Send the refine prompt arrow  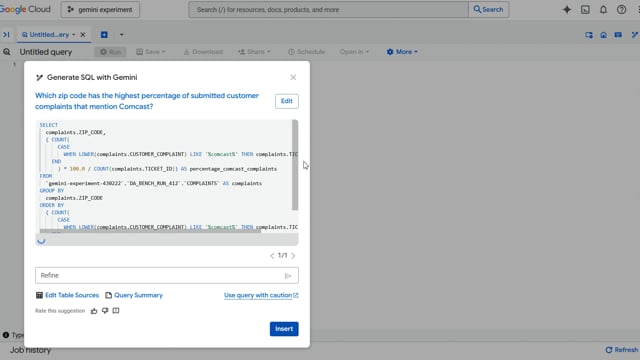pyautogui.click(x=288, y=276)
